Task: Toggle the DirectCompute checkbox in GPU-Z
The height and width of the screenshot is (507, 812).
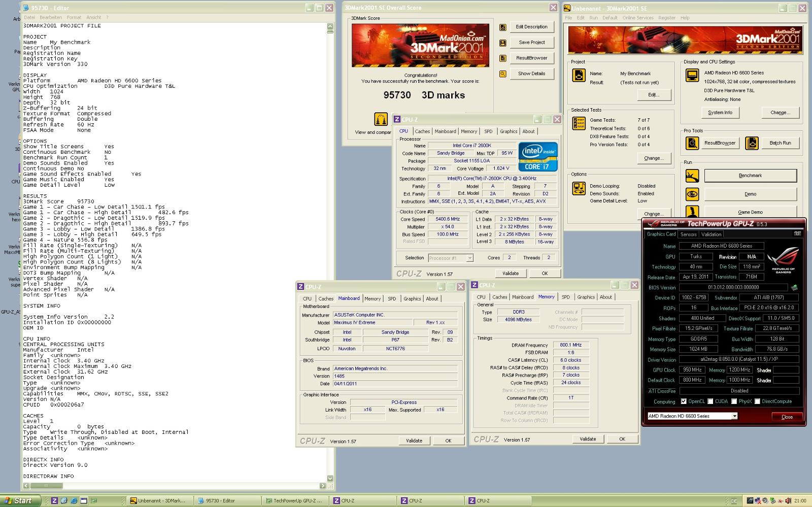Action: (757, 401)
